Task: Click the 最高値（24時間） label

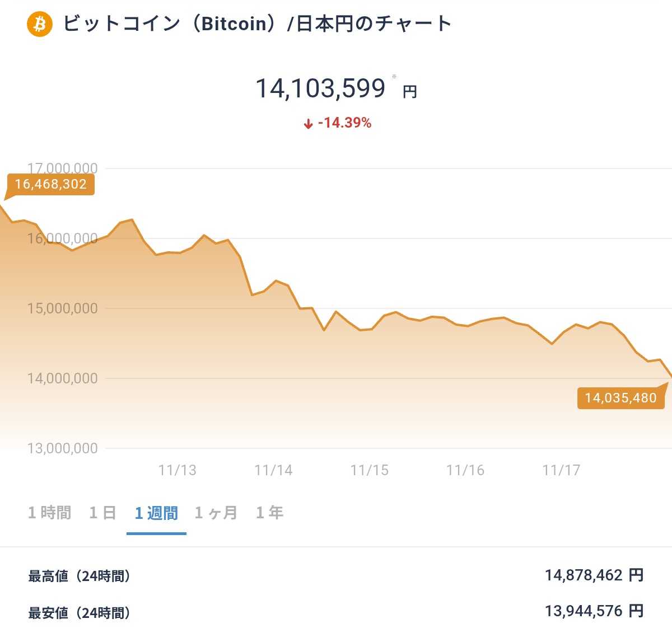Action: (79, 576)
